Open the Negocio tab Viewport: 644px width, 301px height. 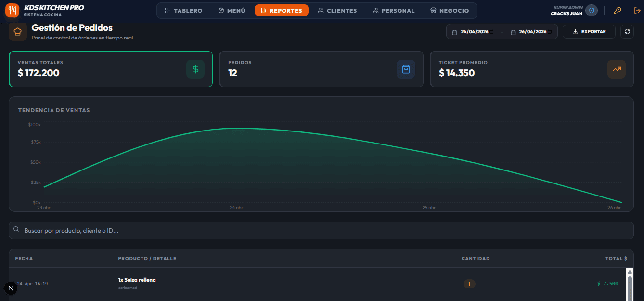click(x=450, y=11)
